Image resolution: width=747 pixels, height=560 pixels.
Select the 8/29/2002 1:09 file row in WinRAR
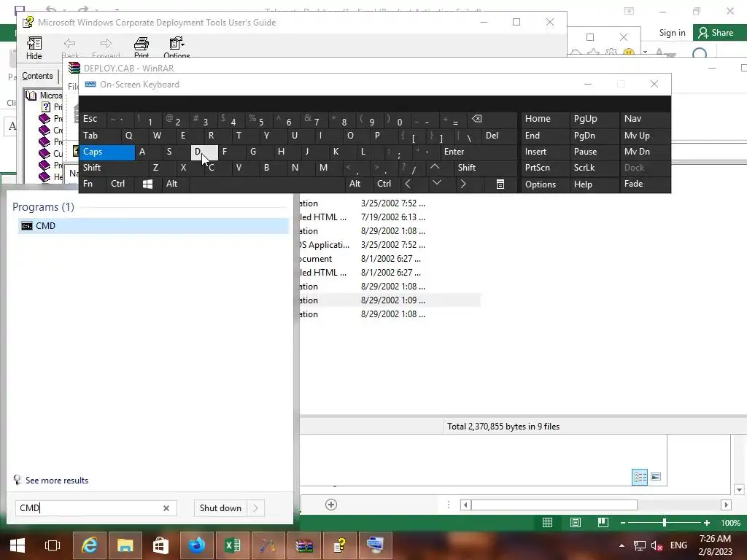click(390, 300)
